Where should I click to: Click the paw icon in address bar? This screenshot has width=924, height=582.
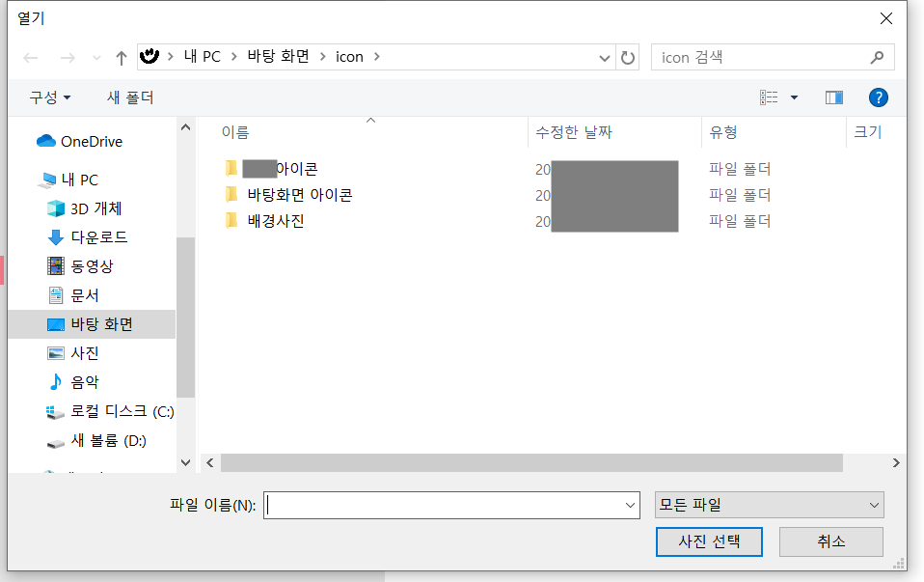pyautogui.click(x=149, y=56)
